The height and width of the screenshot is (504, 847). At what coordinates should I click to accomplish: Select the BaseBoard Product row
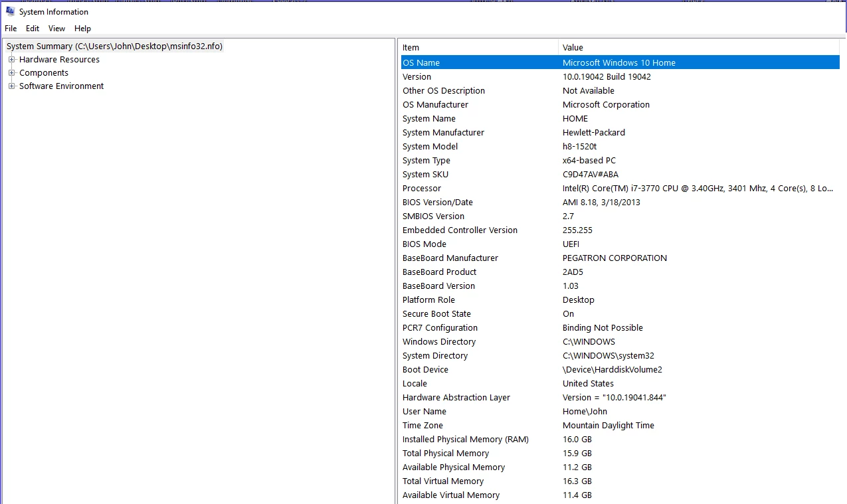620,272
